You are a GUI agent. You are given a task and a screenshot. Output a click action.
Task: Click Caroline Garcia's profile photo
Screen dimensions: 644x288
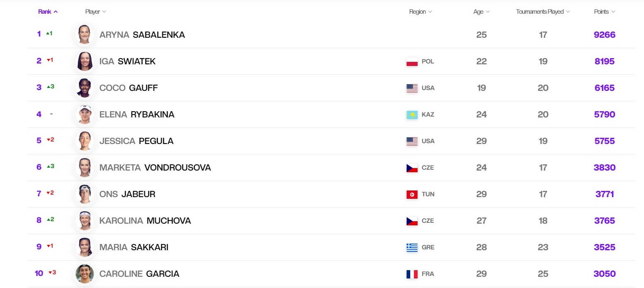pos(85,274)
